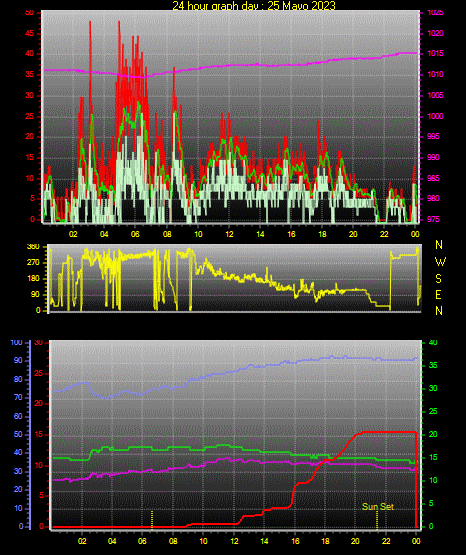Click the red 25 rainfall axis label
Screen dimensions: 466x555
coord(39,373)
